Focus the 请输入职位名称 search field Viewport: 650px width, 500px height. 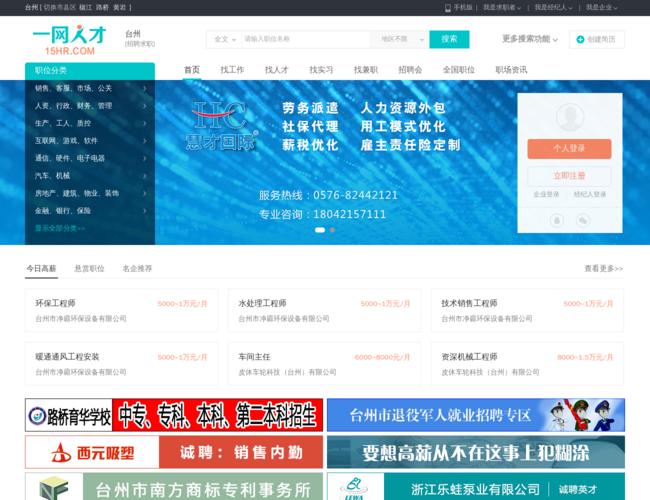click(x=306, y=39)
